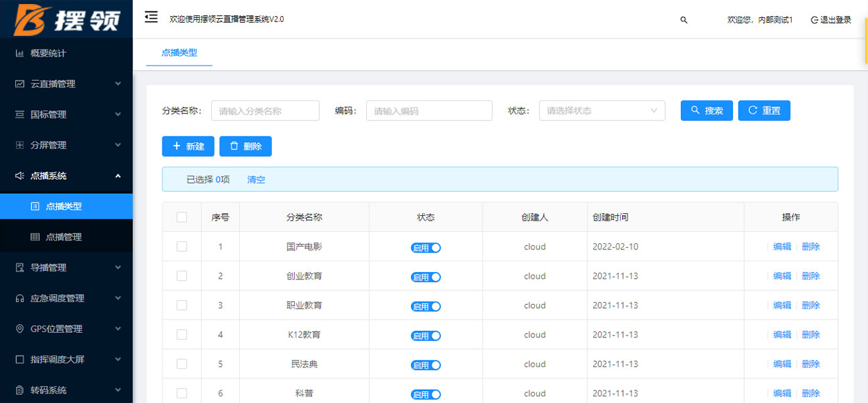Open the 状态 status dropdown
Screen dimensions: 868x403
[x=601, y=111]
